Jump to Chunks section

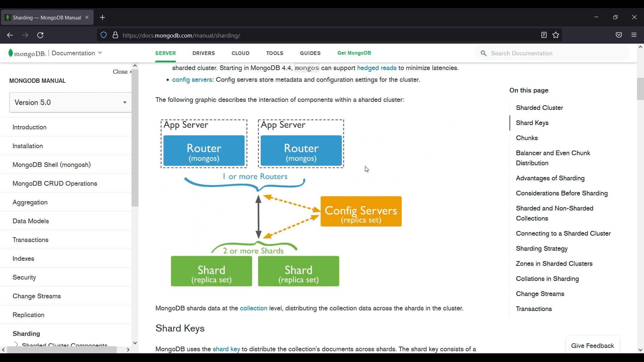pos(527,138)
